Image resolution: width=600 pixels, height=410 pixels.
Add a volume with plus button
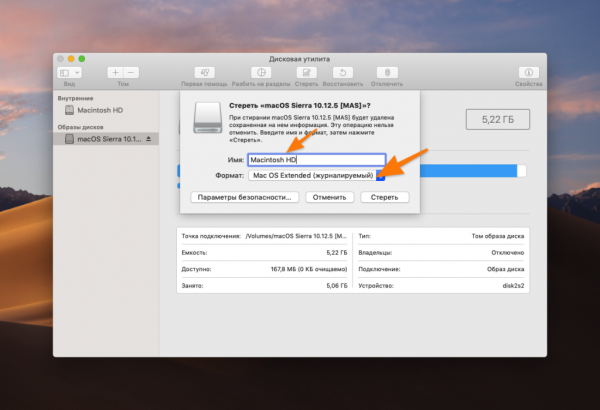(115, 72)
